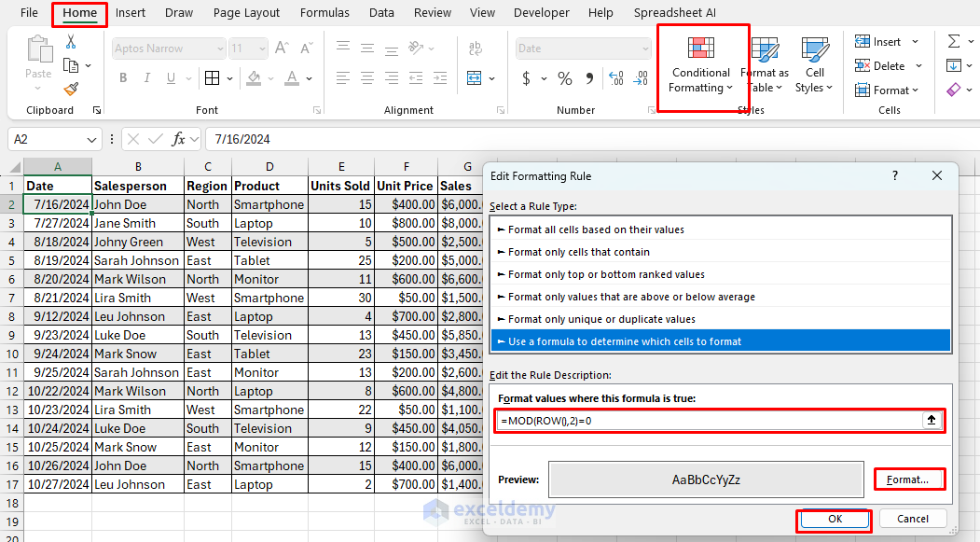Switch to the Formulas ribbon tab

(324, 13)
